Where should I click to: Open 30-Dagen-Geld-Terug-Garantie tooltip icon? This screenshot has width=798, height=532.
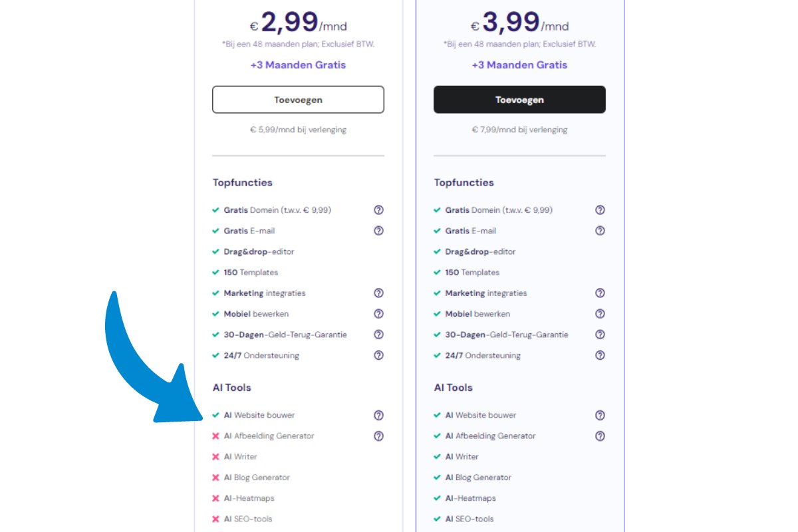[x=378, y=334]
